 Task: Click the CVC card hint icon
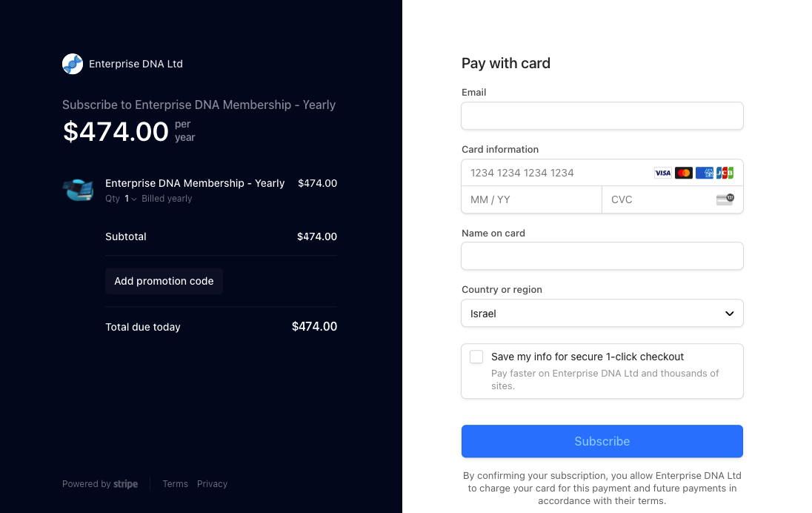(725, 199)
